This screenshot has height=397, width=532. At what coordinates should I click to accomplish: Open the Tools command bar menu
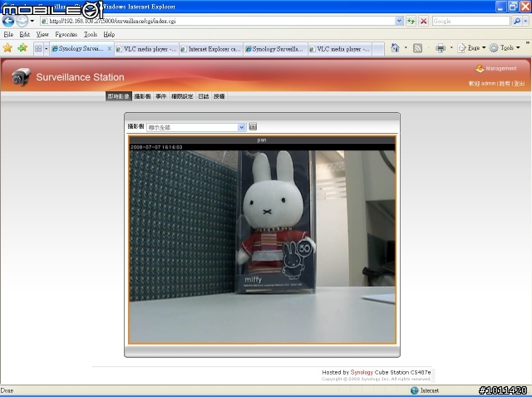click(505, 48)
